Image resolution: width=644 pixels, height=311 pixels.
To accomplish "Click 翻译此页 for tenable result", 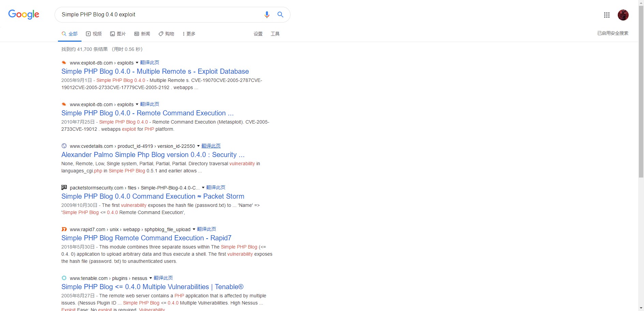I will [x=163, y=278].
